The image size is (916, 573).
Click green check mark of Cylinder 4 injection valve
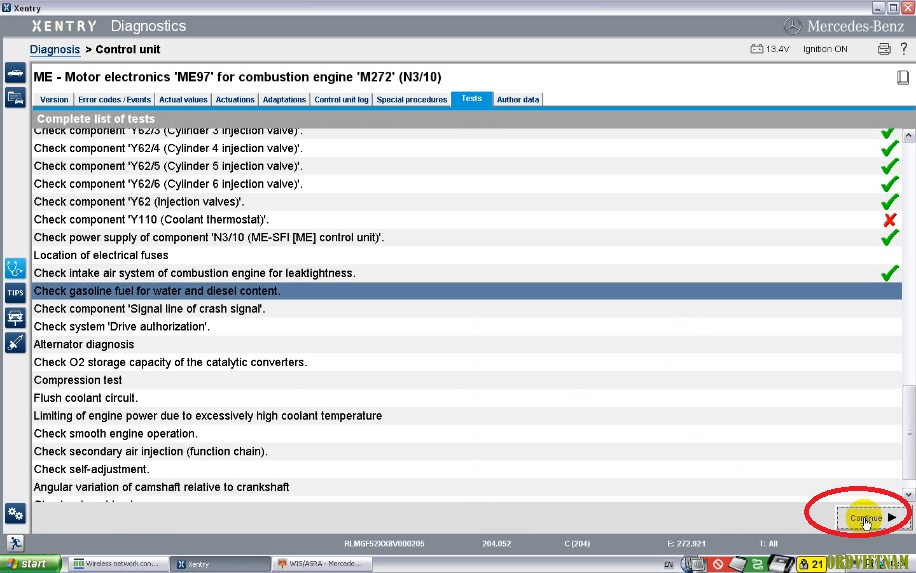click(x=889, y=148)
